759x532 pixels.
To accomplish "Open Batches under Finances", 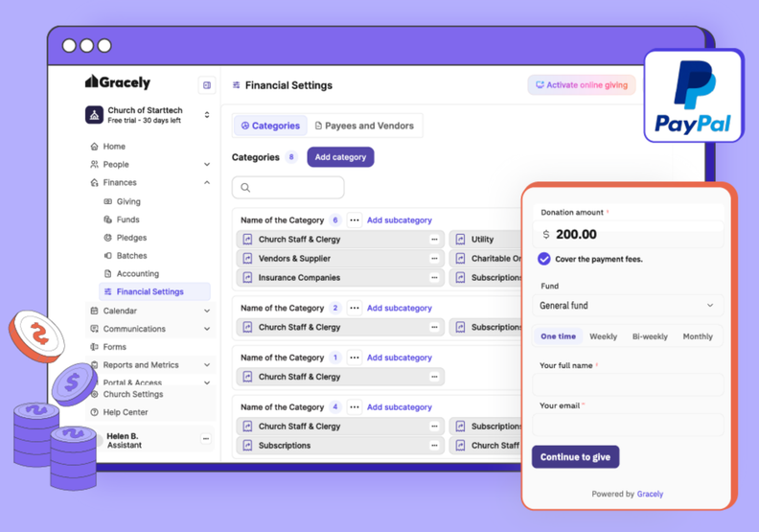I will point(131,256).
